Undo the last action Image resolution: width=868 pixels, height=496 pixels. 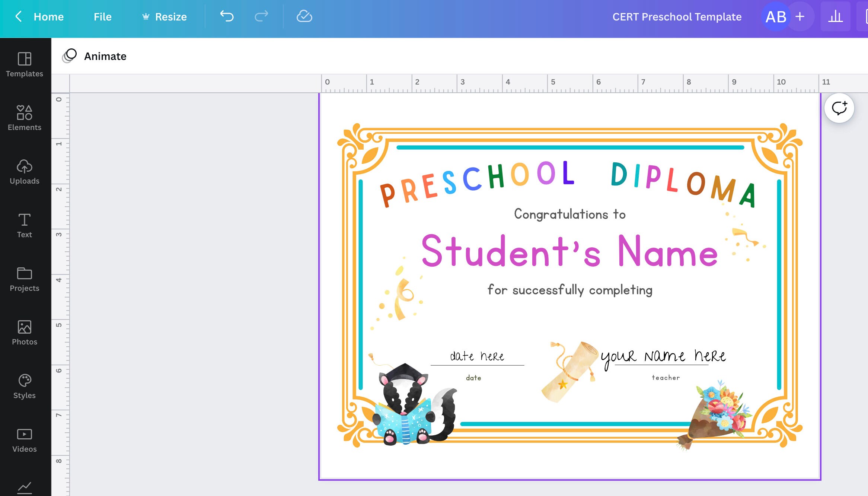(x=227, y=16)
